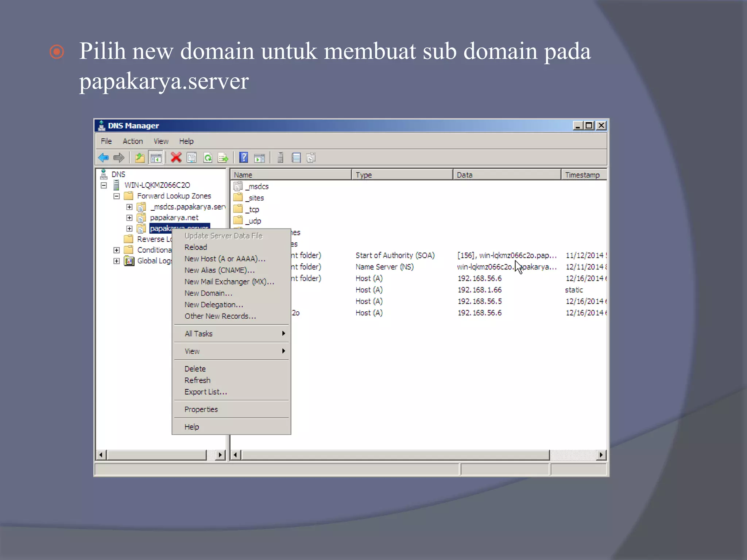The width and height of the screenshot is (747, 560).
Task: Click the Global Logs icon in tree
Action: [x=129, y=261]
